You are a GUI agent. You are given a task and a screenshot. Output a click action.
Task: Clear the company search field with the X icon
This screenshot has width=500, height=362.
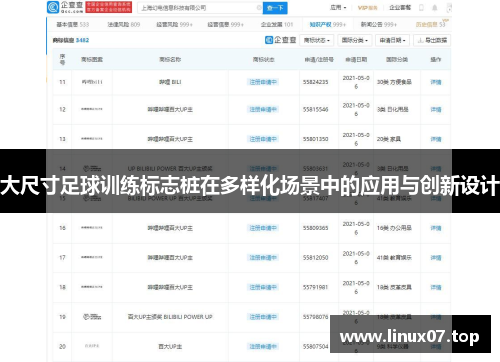coord(259,7)
